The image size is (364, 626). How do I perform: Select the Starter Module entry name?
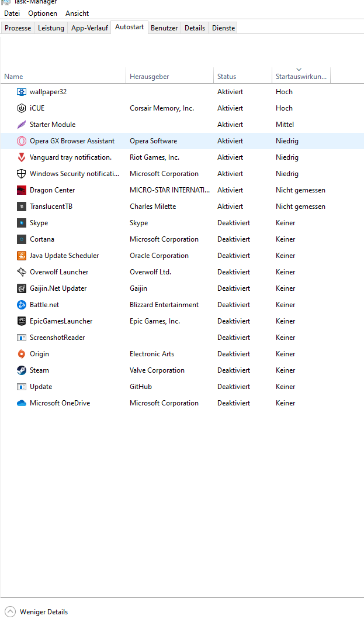pos(53,125)
